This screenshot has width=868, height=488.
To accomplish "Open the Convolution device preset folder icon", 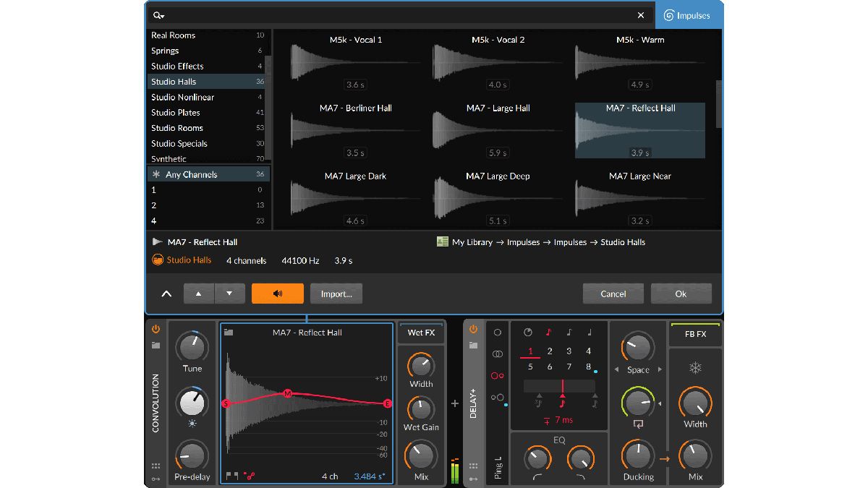I will coord(156,346).
